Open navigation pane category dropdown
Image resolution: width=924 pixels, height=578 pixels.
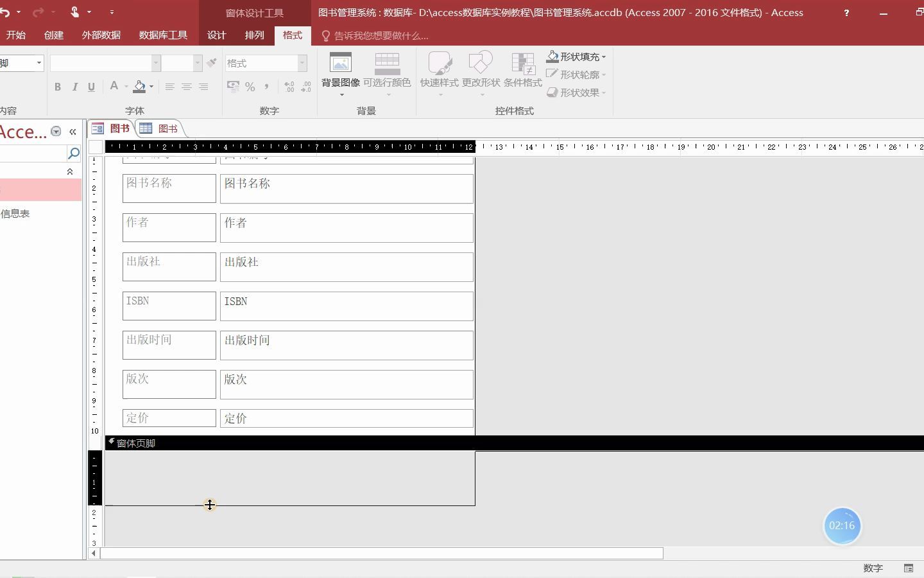point(56,132)
